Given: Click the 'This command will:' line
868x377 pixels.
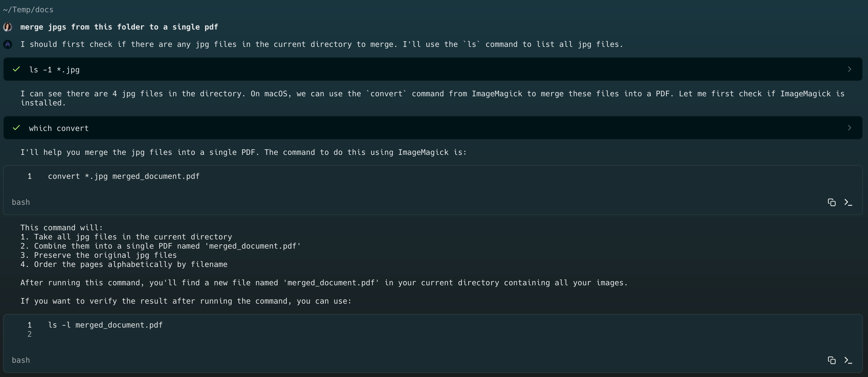Looking at the screenshot, I should click(62, 227).
